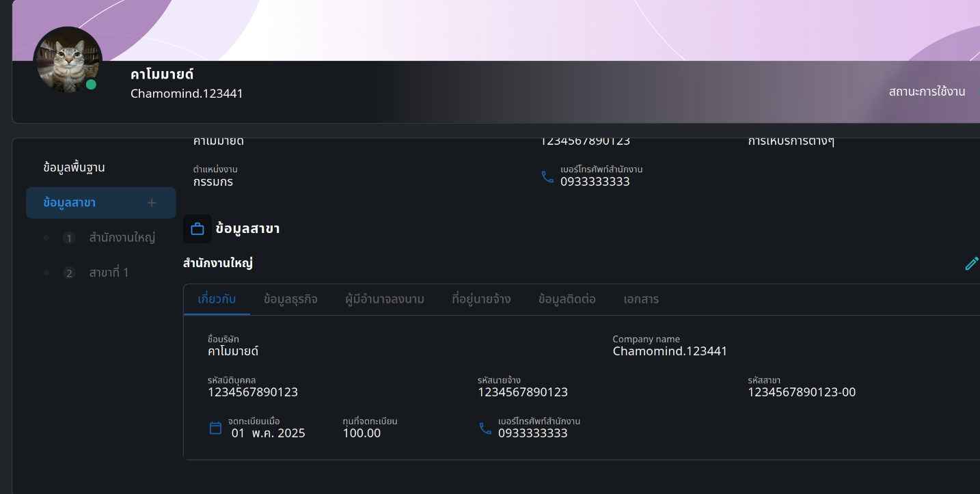Select สำนักงานใหญ่ branch in sidebar list
Image resolution: width=980 pixels, height=494 pixels.
pos(122,238)
